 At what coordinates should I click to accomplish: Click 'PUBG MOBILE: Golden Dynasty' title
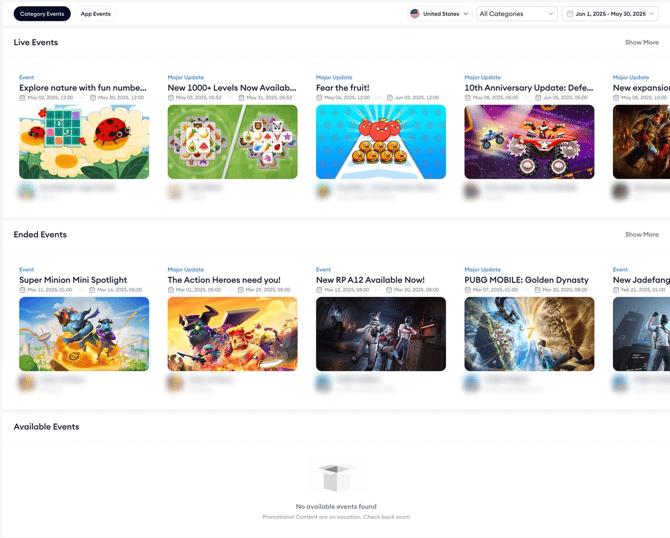[x=526, y=280]
